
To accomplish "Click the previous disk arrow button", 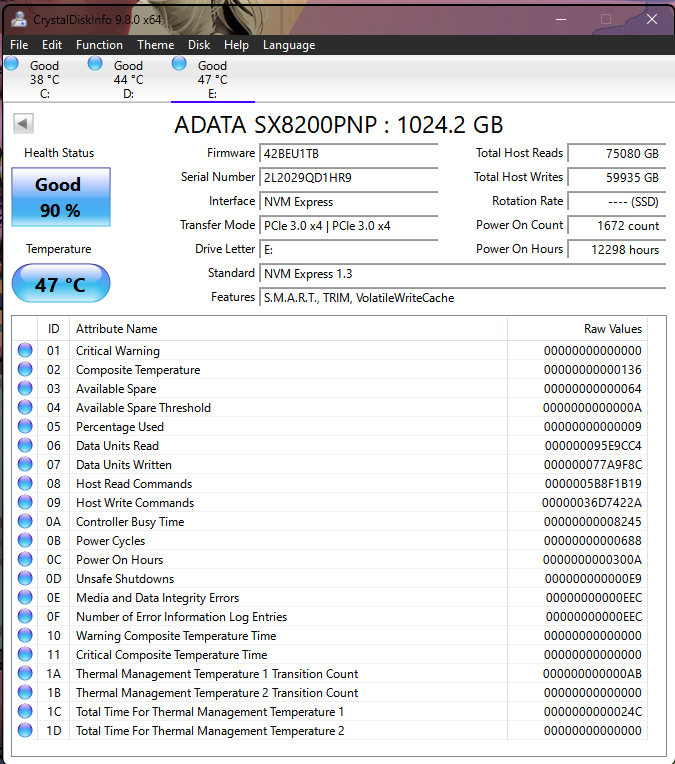I will tap(23, 123).
